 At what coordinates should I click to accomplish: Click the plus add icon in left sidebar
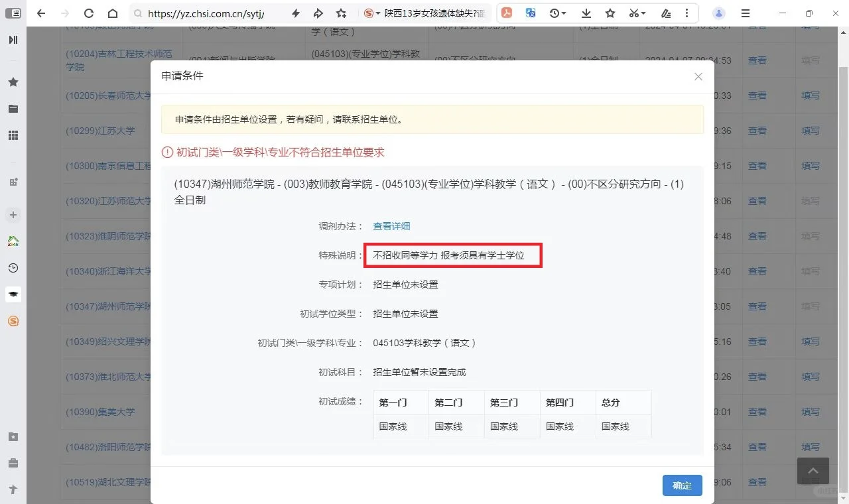pos(13,215)
